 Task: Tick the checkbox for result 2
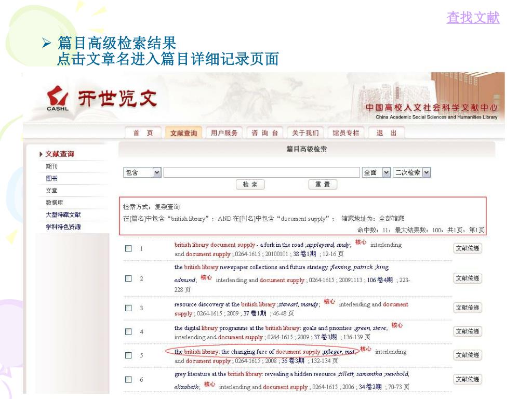(x=128, y=278)
